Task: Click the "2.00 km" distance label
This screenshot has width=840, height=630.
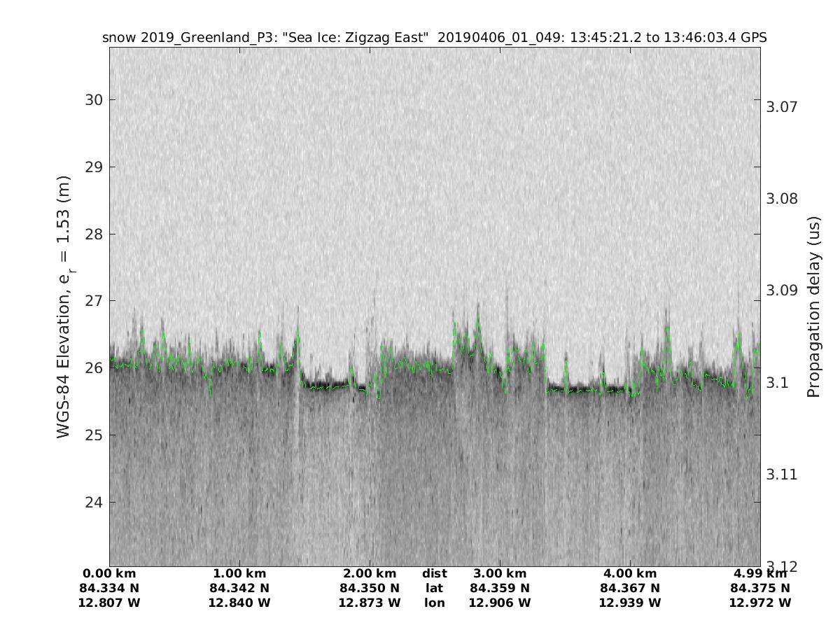Action: (x=370, y=574)
